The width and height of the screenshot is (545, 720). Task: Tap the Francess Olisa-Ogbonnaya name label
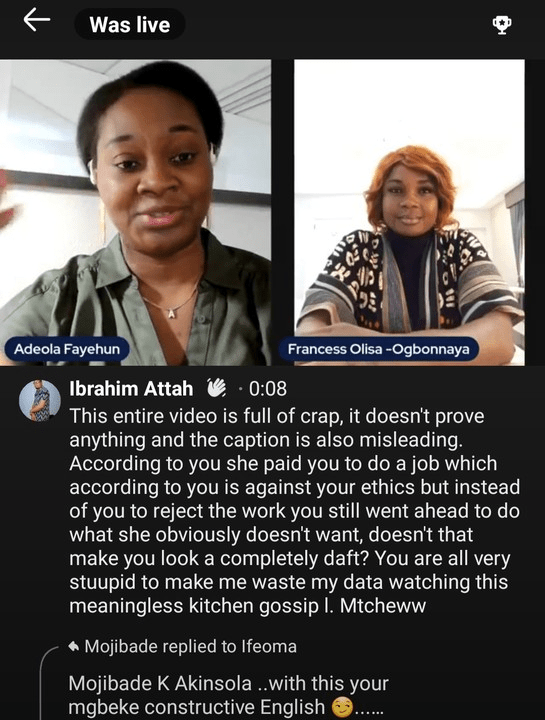pos(379,349)
